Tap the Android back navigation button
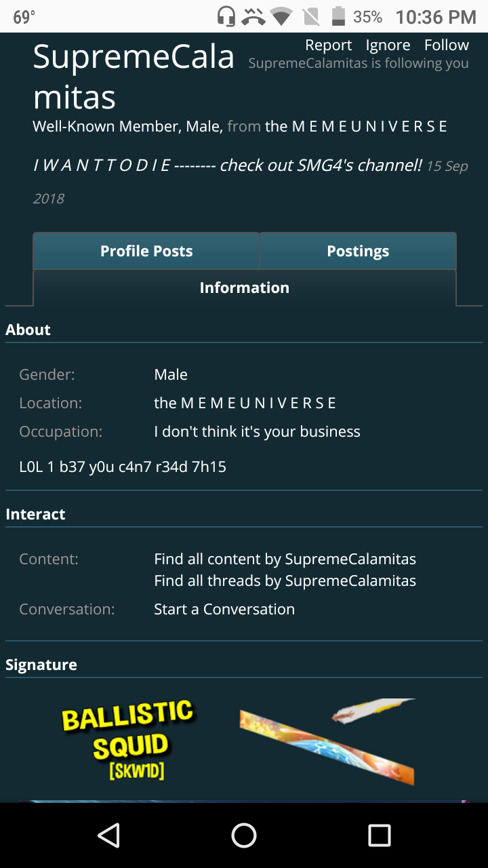Image resolution: width=488 pixels, height=868 pixels. [108, 835]
